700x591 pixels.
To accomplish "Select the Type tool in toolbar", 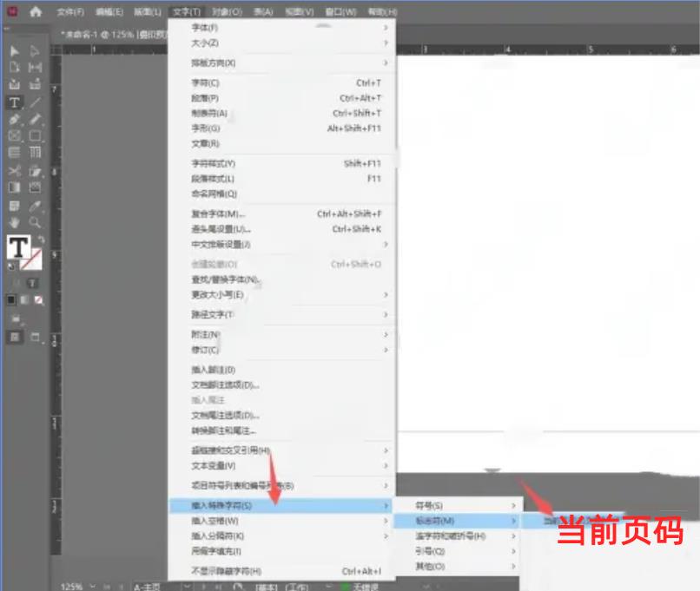I will point(15,102).
